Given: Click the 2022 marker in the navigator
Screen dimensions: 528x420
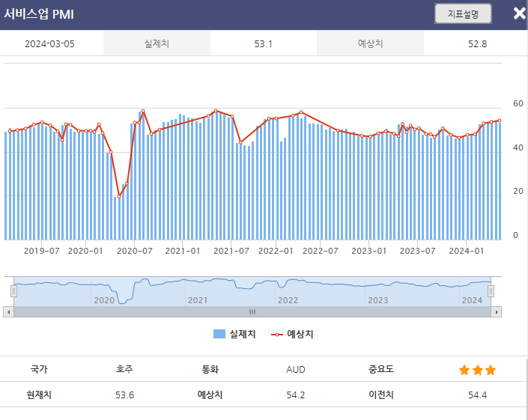Looking at the screenshot, I should pos(288,300).
